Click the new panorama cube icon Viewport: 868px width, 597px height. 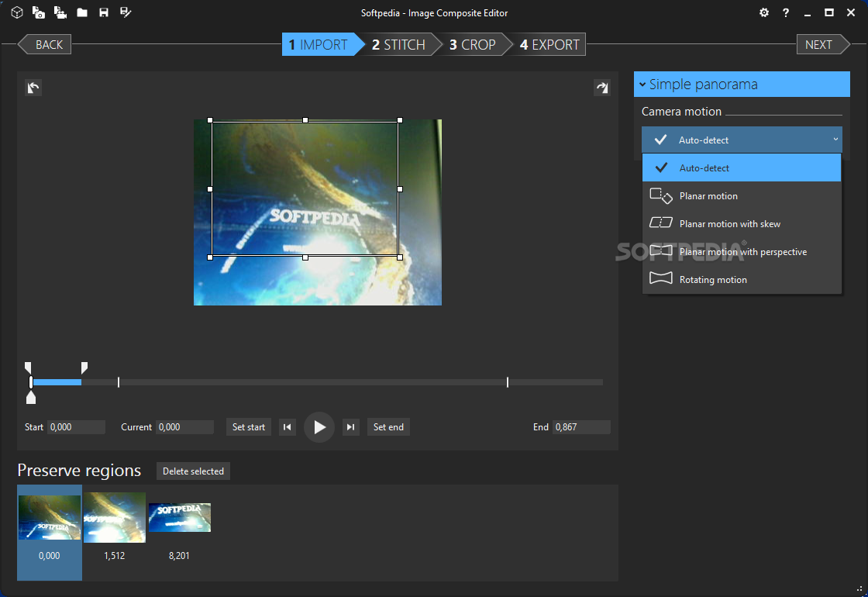pyautogui.click(x=17, y=12)
